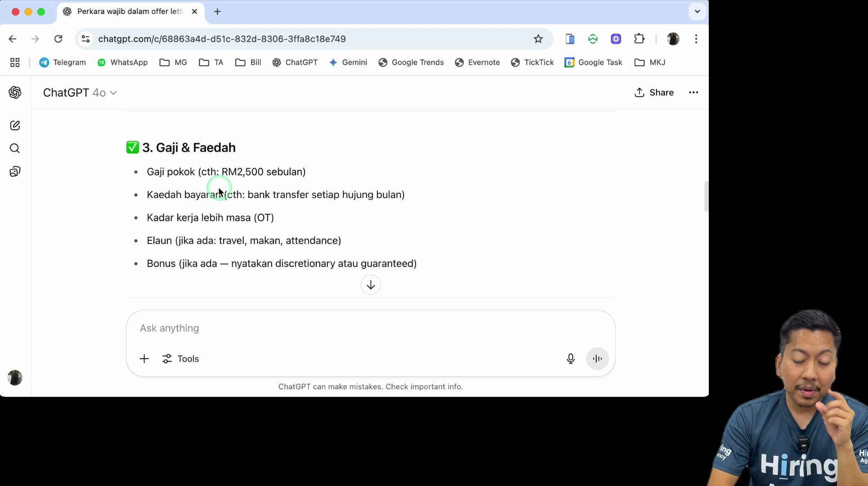Click the purple extension icon in toolbar
Screen dimensions: 868x486
(x=616, y=39)
